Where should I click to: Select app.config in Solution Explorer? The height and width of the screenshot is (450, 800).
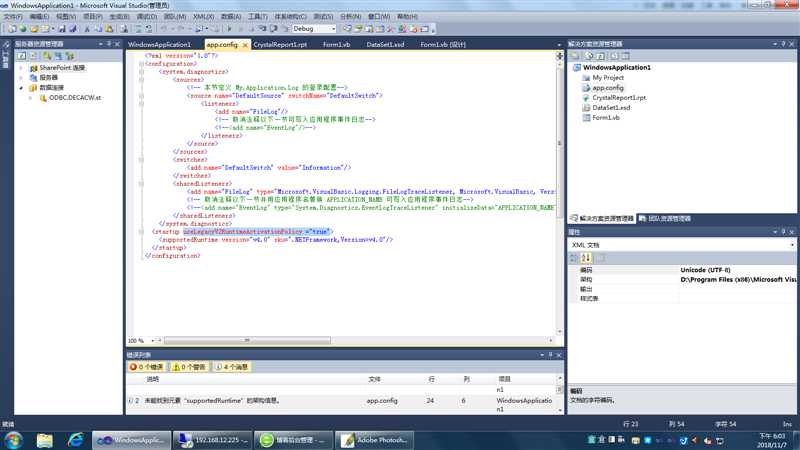tap(608, 88)
